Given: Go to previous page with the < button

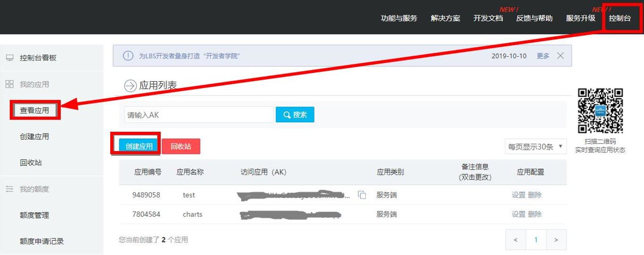Looking at the screenshot, I should coord(515,240).
